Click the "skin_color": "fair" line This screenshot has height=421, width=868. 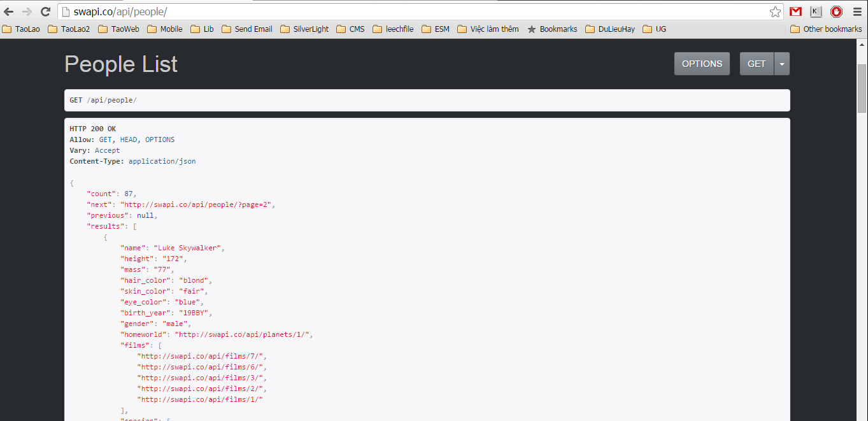point(164,291)
